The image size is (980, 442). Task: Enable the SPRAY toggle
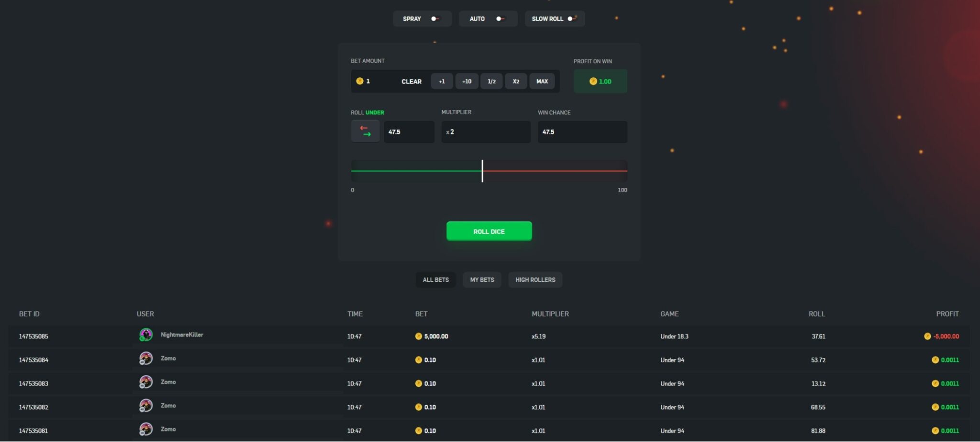(x=434, y=19)
